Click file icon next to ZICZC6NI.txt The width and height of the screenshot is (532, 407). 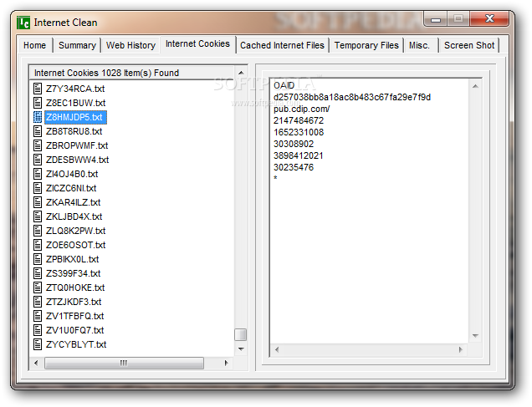pyautogui.click(x=38, y=188)
